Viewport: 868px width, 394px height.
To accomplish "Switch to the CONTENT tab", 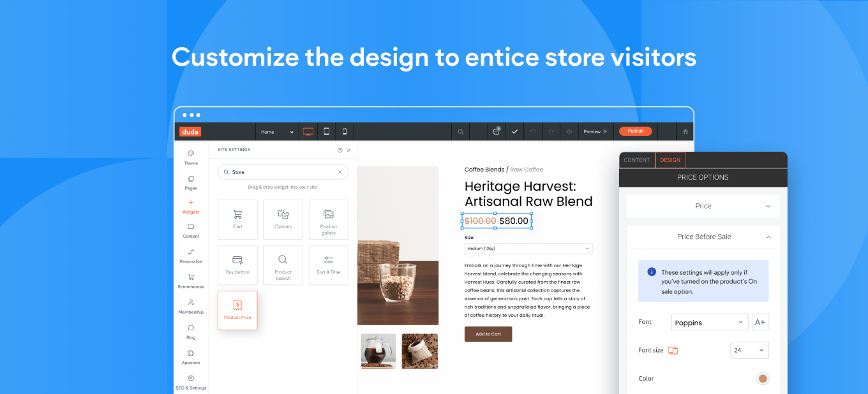I will (637, 160).
